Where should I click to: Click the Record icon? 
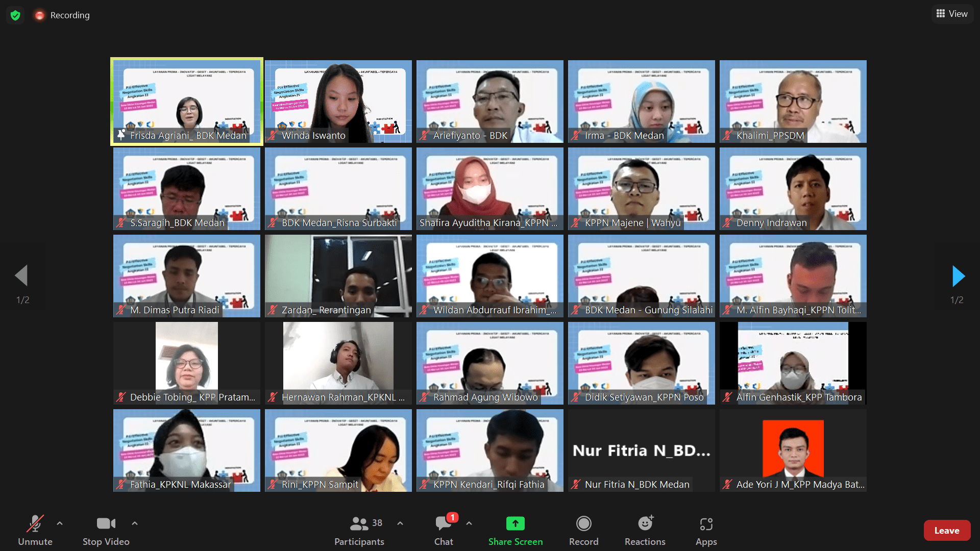click(583, 524)
